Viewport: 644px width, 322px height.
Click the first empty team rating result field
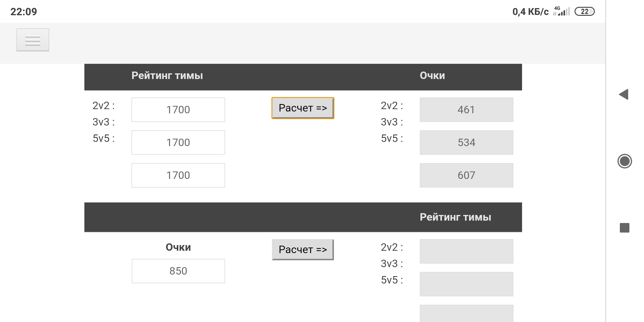(x=466, y=251)
